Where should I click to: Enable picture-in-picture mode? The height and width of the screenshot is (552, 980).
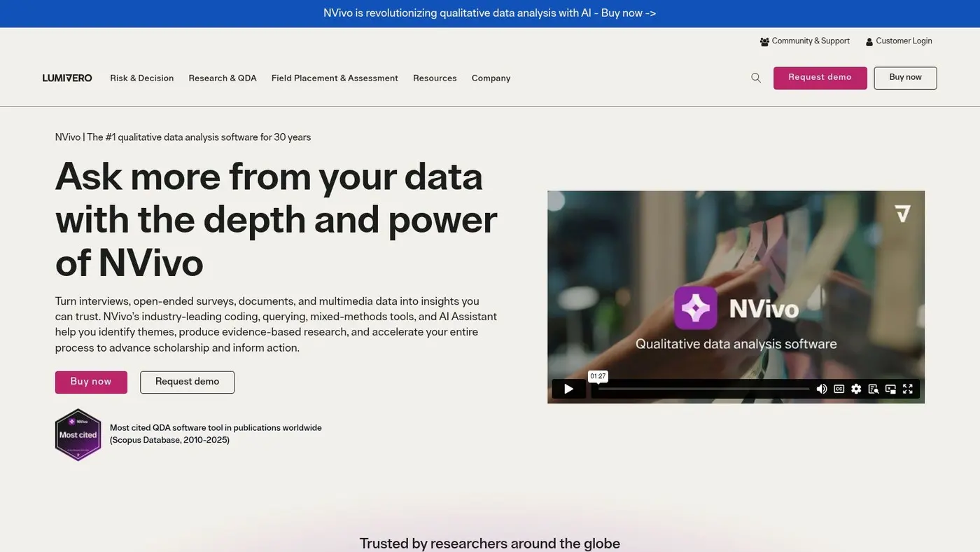click(890, 389)
